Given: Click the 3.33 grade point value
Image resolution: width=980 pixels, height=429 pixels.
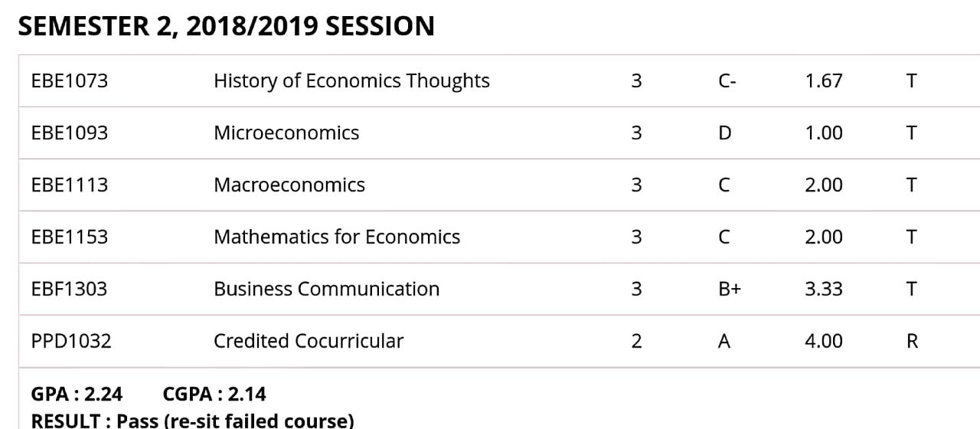Looking at the screenshot, I should click(823, 289).
